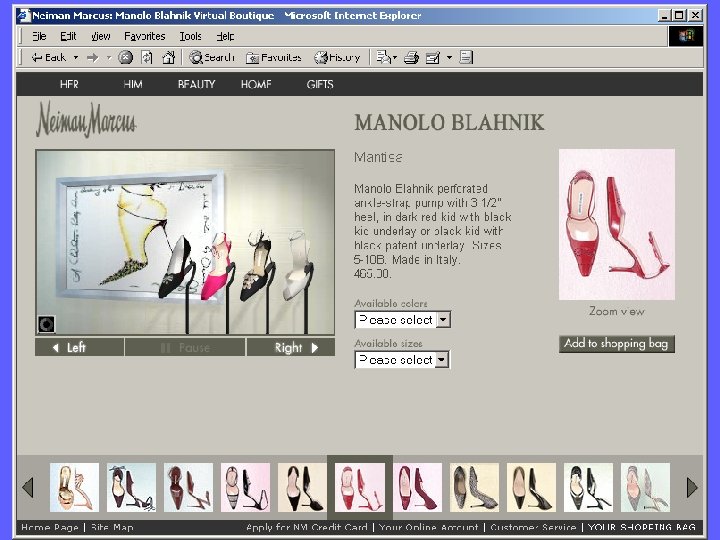Open the Zoom view link
This screenshot has height=540, width=720.
click(617, 311)
